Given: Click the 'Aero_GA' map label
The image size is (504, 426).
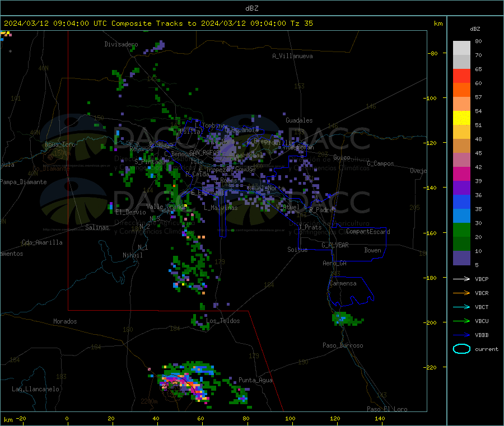Looking at the screenshot, I should point(334,263).
